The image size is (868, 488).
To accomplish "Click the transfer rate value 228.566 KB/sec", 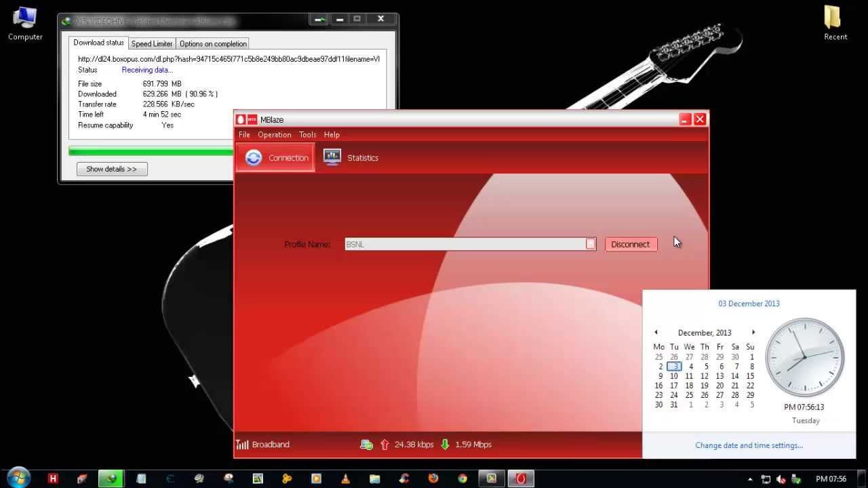I will [168, 104].
